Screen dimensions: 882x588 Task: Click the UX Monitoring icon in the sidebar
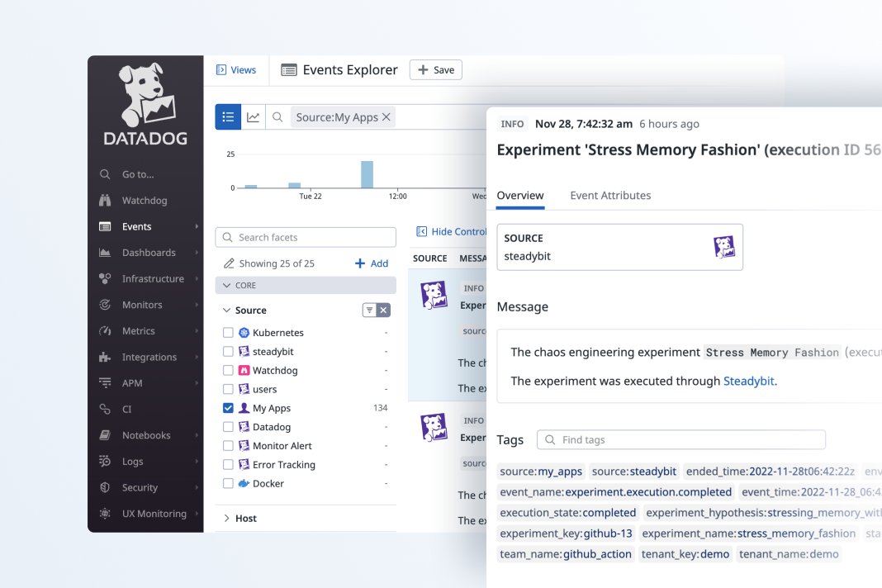click(x=105, y=513)
